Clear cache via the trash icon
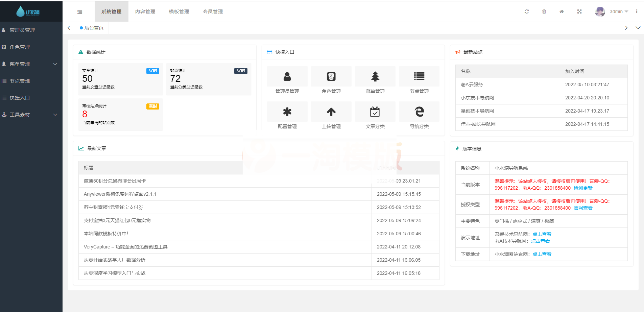644x312 pixels. [x=544, y=11]
